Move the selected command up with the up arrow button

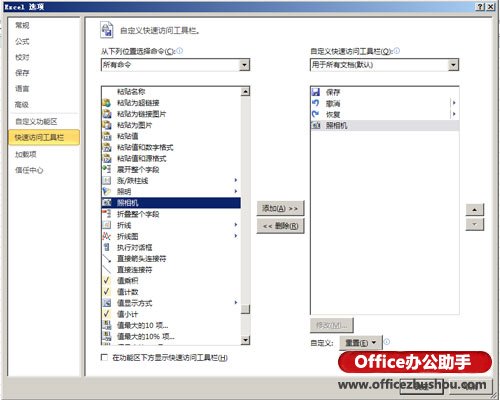(474, 210)
